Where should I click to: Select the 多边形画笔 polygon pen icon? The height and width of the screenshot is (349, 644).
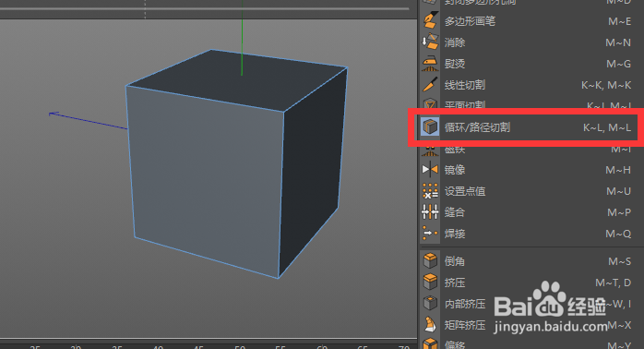pyautogui.click(x=430, y=21)
